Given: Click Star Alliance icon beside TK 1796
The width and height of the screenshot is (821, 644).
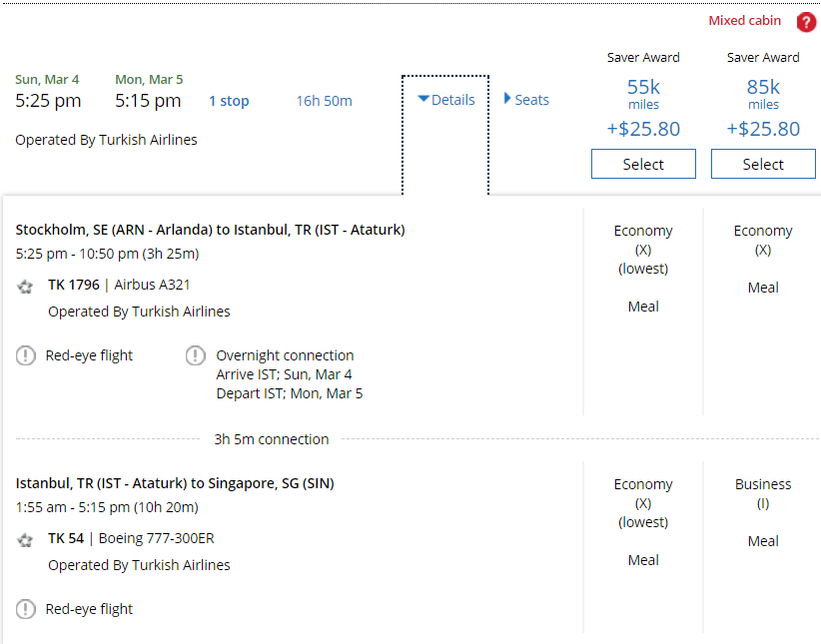Looking at the screenshot, I should click(26, 286).
